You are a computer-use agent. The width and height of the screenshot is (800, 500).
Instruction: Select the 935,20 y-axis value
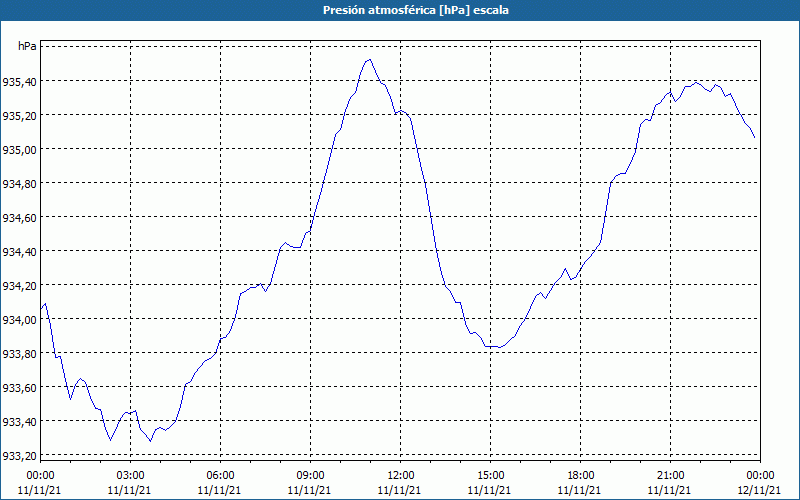19,115
